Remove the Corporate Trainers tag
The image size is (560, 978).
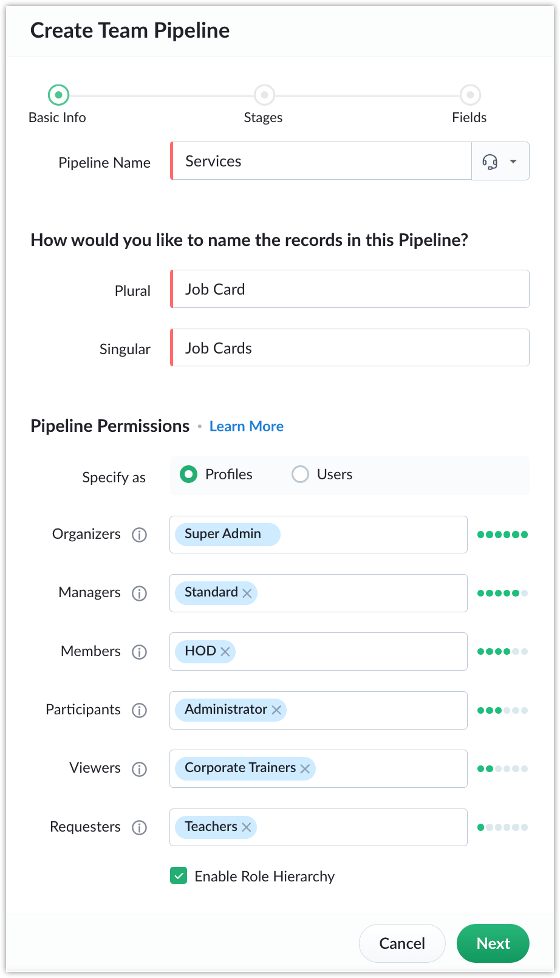pyautogui.click(x=305, y=769)
